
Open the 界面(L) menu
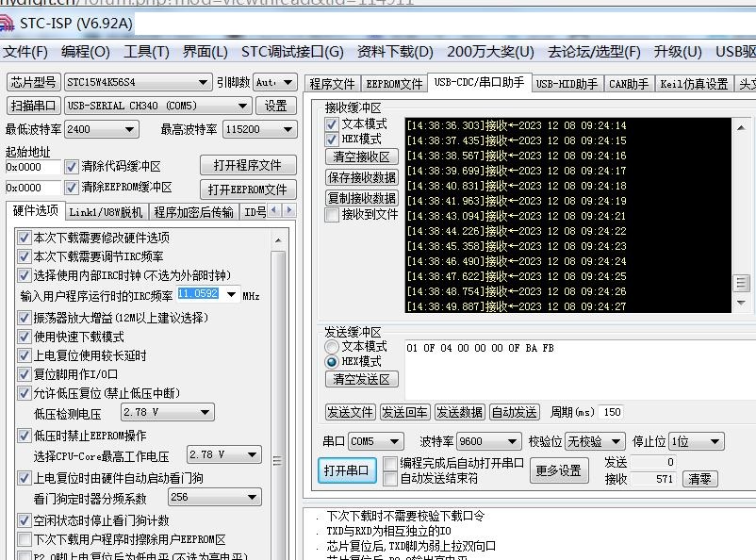click(205, 51)
